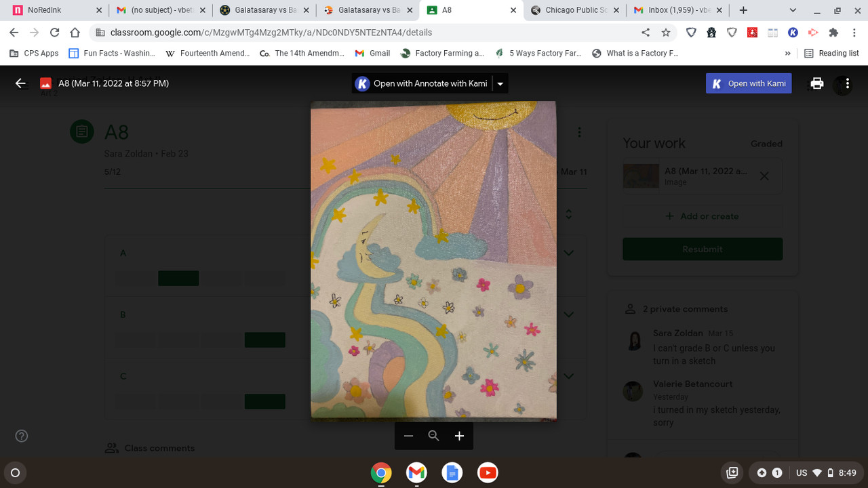Expand rubric criterion B
Viewport: 868px width, 488px height.
pos(568,314)
